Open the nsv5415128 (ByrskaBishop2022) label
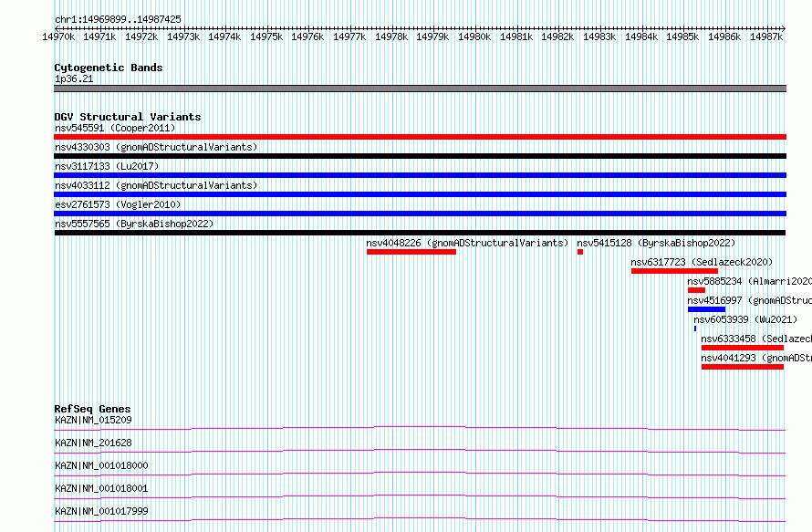Screen dimensions: 812x532 coord(656,243)
